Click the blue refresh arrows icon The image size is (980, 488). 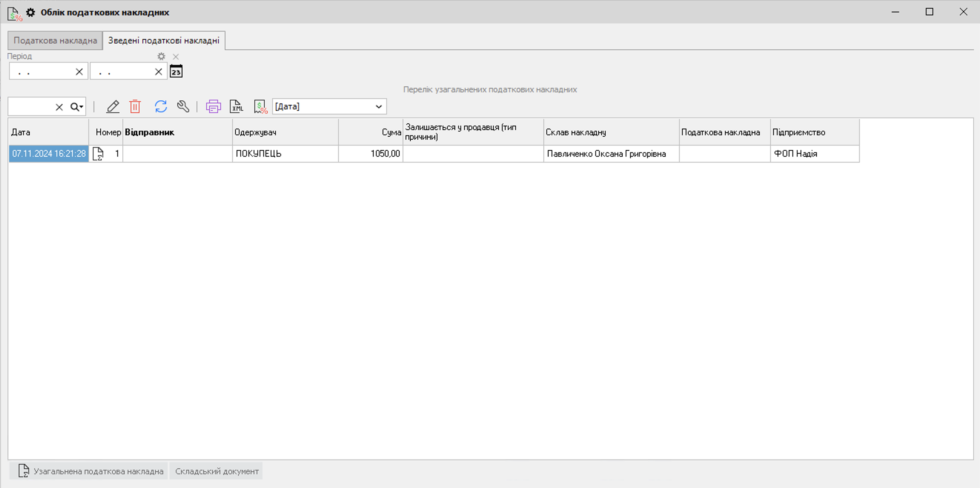[x=161, y=106]
